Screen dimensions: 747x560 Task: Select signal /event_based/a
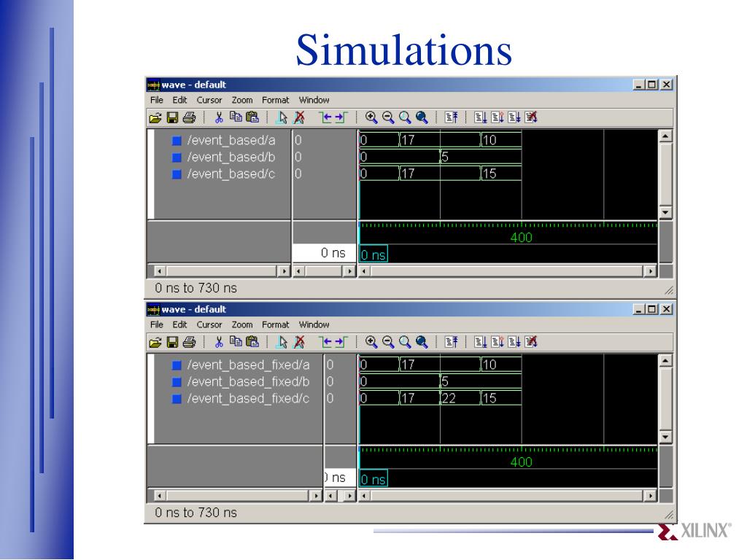[231, 140]
